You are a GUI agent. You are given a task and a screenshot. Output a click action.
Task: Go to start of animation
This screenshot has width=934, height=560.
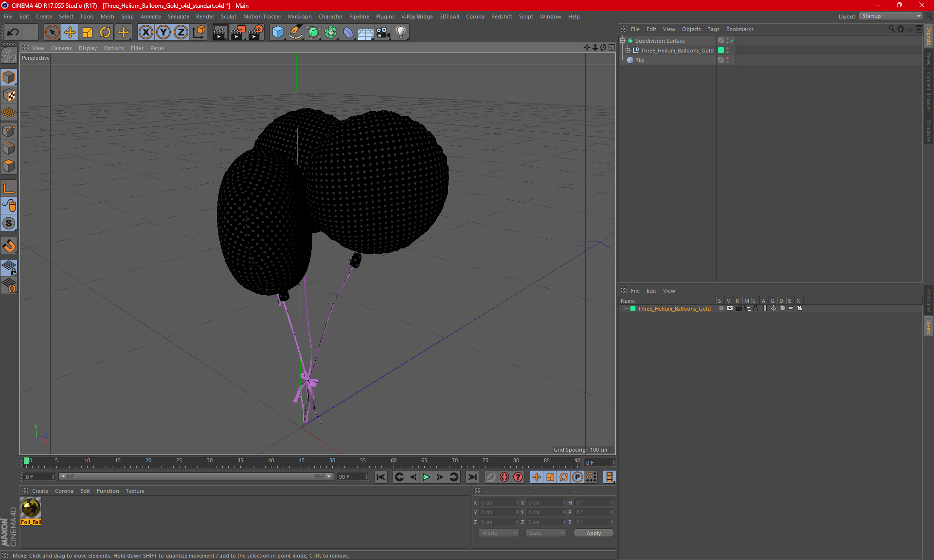click(x=381, y=477)
